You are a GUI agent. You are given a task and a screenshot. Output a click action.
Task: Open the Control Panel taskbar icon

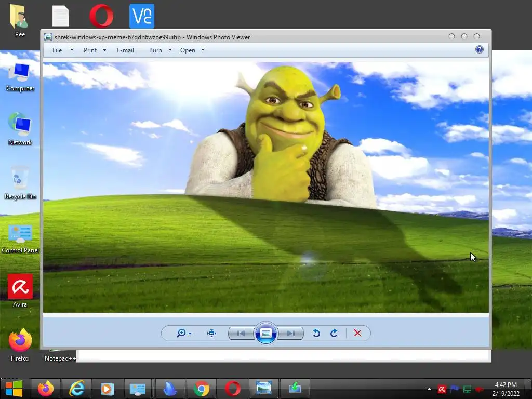138,389
